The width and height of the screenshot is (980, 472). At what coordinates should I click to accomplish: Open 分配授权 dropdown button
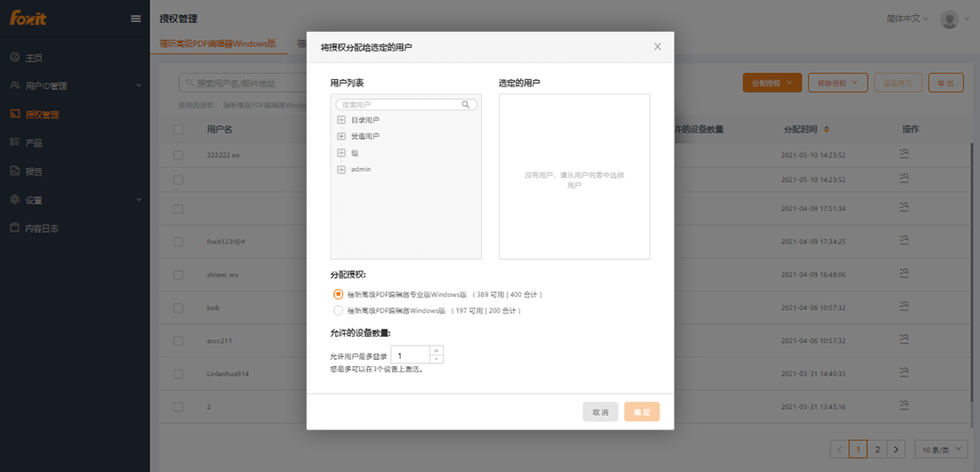pos(772,83)
